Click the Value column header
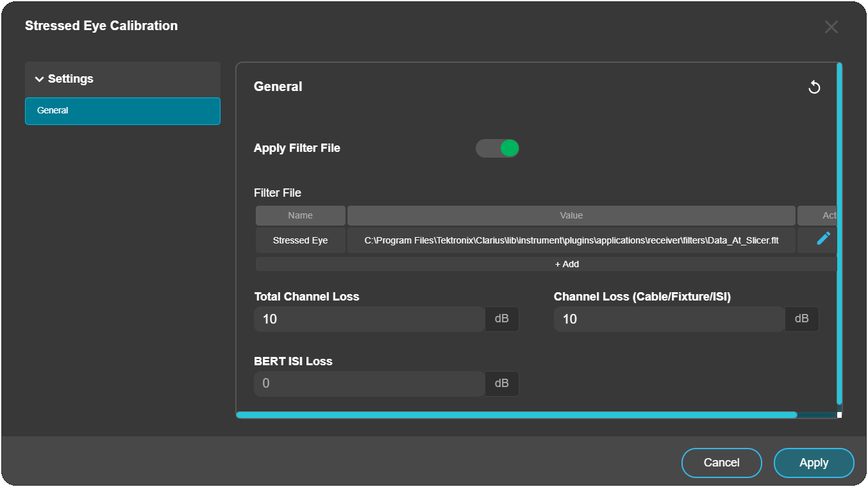 coord(571,215)
